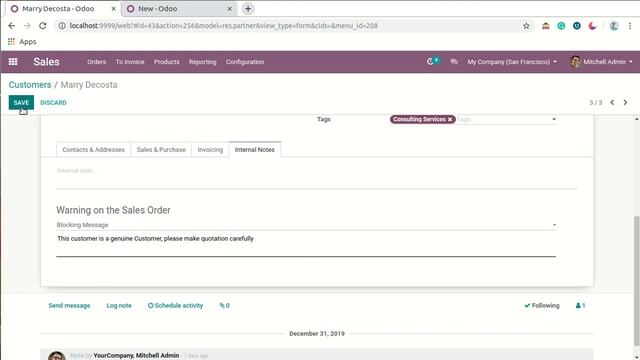Image resolution: width=640 pixels, height=360 pixels.
Task: Switch to Contacts & Addresses tab
Action: [x=93, y=150]
